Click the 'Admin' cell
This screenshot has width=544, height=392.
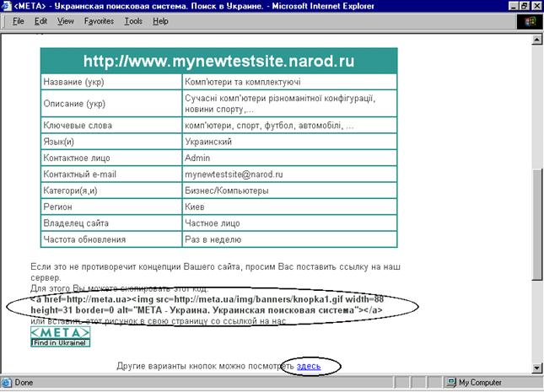click(289, 158)
